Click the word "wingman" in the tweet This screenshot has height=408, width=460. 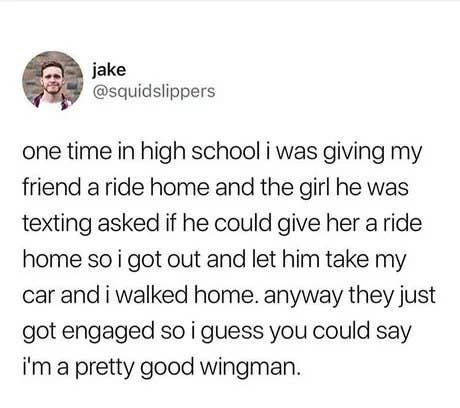(248, 368)
